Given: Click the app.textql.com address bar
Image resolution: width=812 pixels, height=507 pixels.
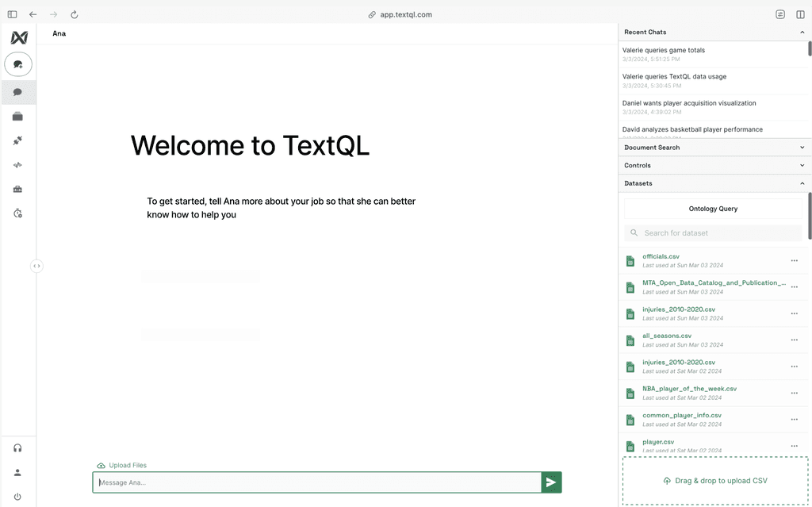Looking at the screenshot, I should tap(400, 14).
